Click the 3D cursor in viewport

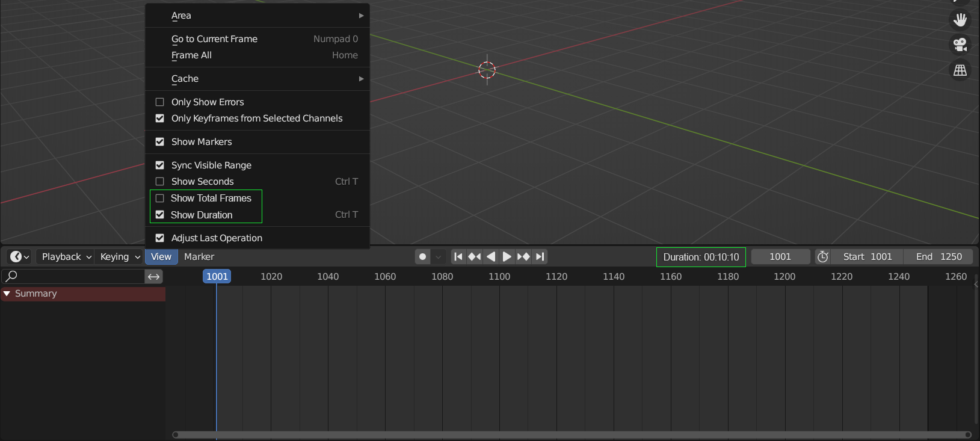[x=487, y=70]
